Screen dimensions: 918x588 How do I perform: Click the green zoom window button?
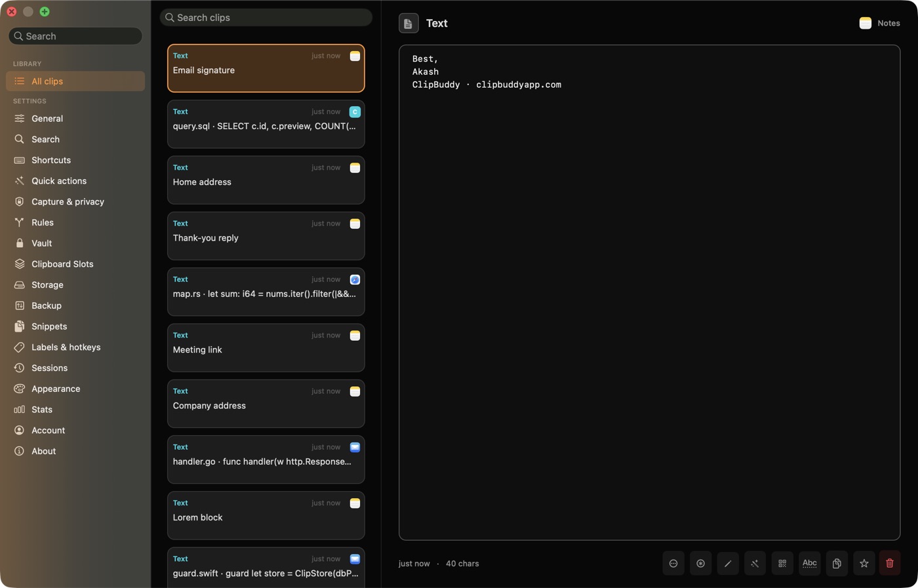click(x=45, y=12)
